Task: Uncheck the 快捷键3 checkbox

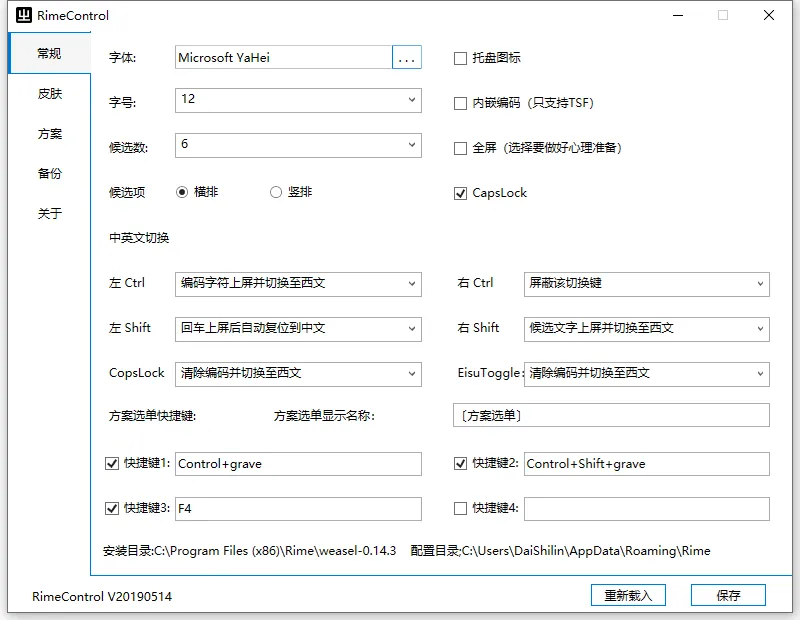Action: [x=112, y=509]
